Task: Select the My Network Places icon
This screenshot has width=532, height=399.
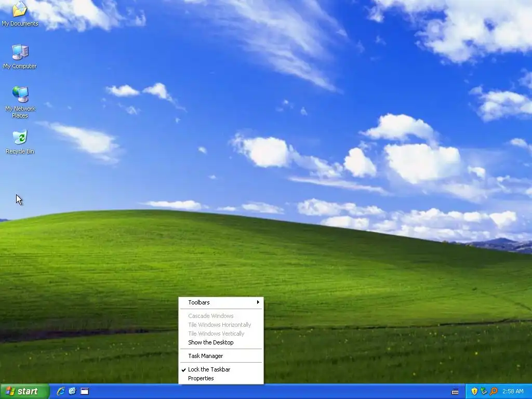Action: pos(20,102)
